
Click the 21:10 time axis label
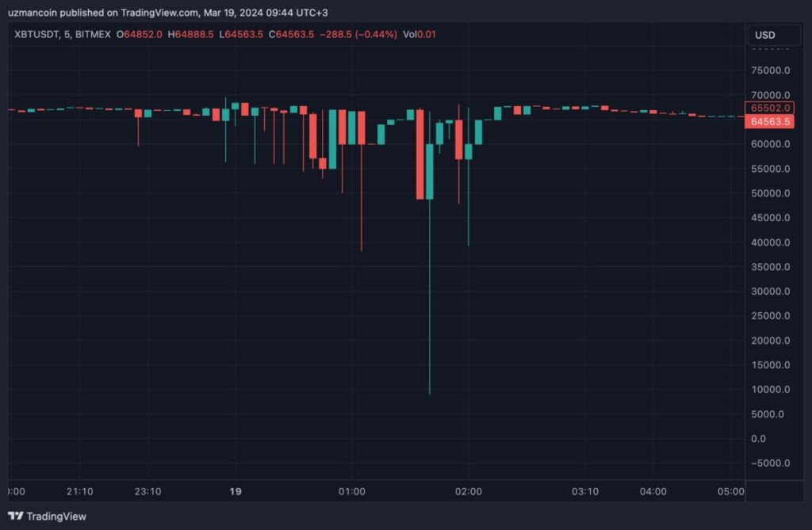click(79, 491)
